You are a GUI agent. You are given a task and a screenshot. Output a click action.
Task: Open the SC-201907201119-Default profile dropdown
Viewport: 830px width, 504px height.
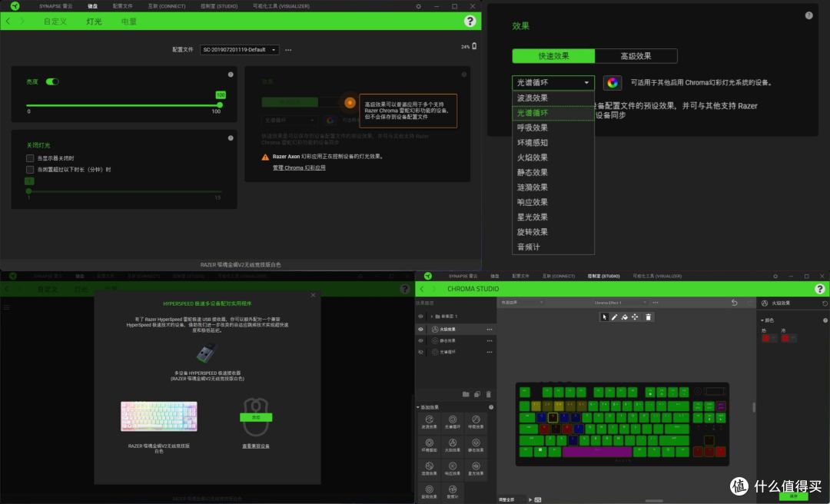(x=239, y=50)
